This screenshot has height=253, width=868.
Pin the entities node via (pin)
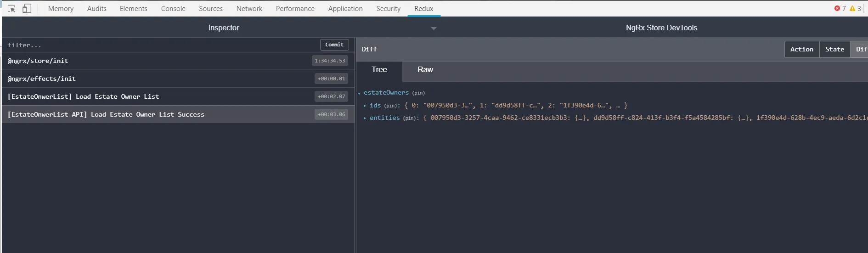pyautogui.click(x=410, y=118)
